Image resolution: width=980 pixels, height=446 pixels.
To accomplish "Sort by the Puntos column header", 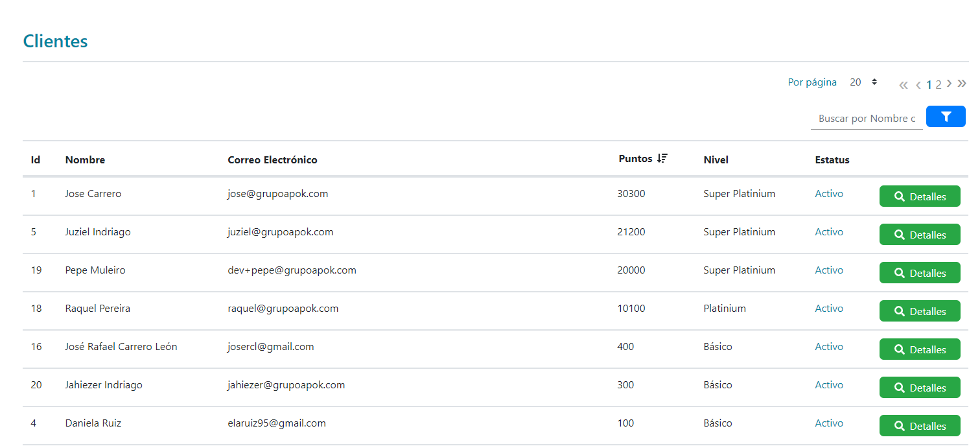I will (x=635, y=159).
